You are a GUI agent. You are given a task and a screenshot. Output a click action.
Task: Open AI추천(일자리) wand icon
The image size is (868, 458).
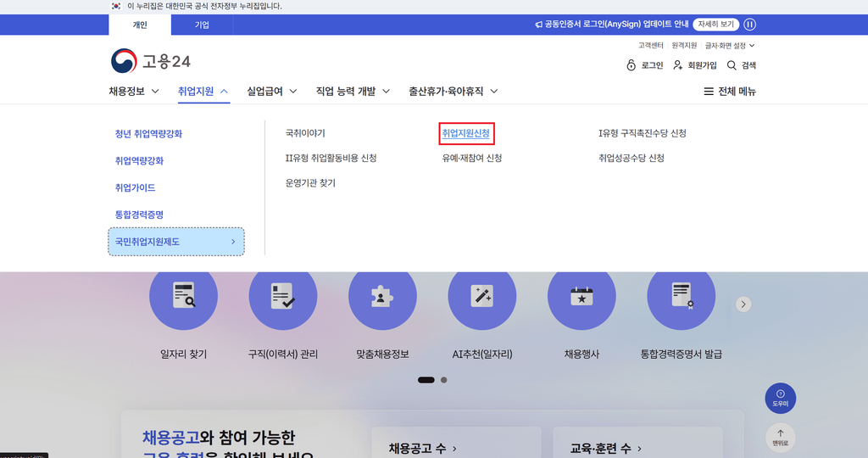click(x=482, y=296)
